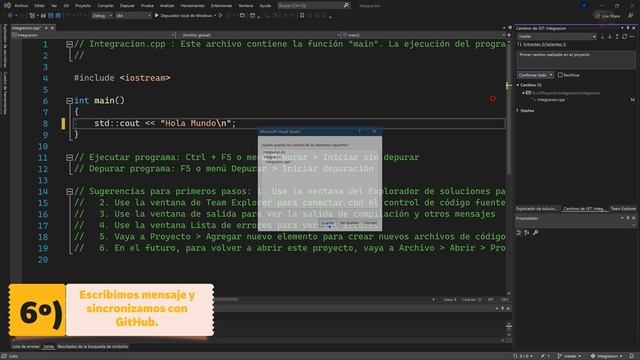Open Lista de errores tab
The width and height of the screenshot is (640, 360).
point(26,347)
